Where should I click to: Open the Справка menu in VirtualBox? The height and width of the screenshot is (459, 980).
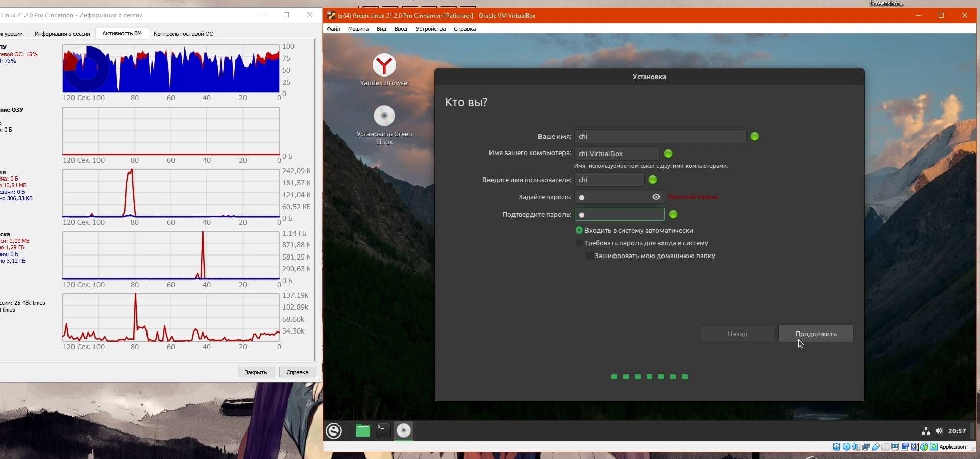tap(465, 29)
